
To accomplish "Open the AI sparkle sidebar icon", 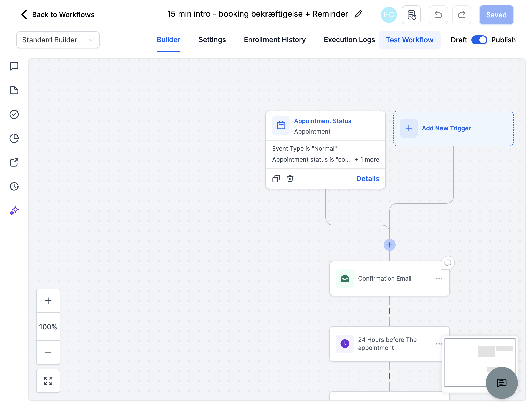I will (14, 211).
